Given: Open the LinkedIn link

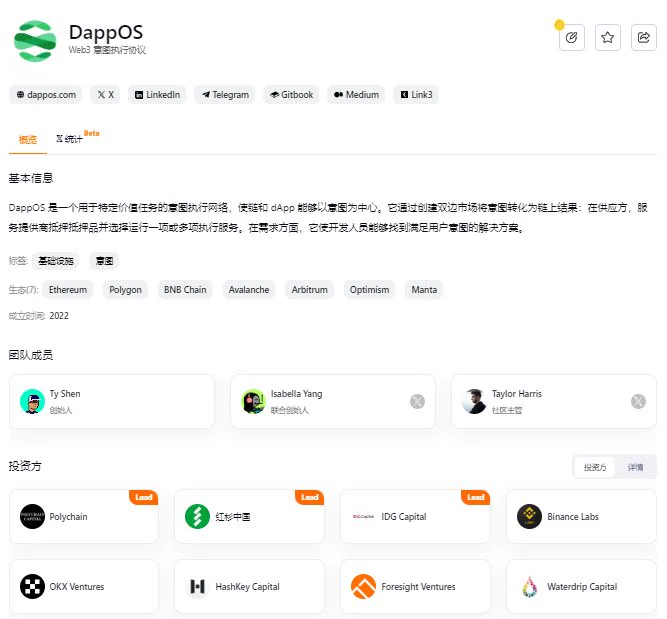Looking at the screenshot, I should coord(157,94).
